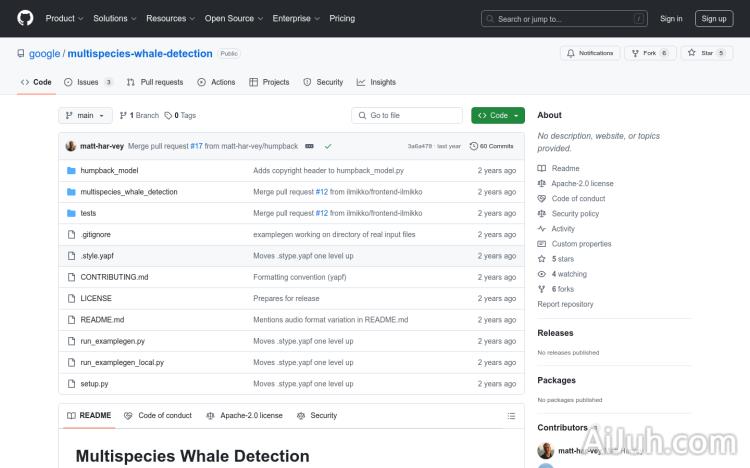The height and width of the screenshot is (468, 750).
Task: Open Apache-2.0 license sidebar link
Action: tap(575, 183)
